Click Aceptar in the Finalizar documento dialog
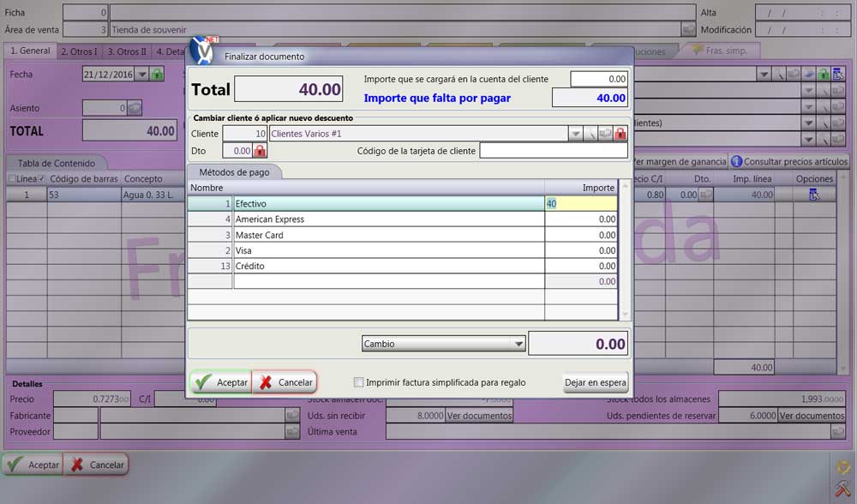 coord(221,382)
